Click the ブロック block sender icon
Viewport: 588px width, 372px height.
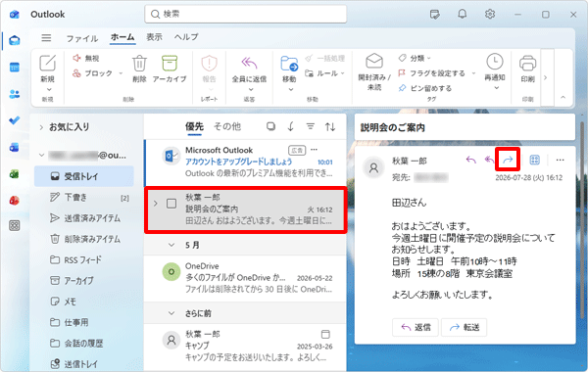pyautogui.click(x=76, y=73)
